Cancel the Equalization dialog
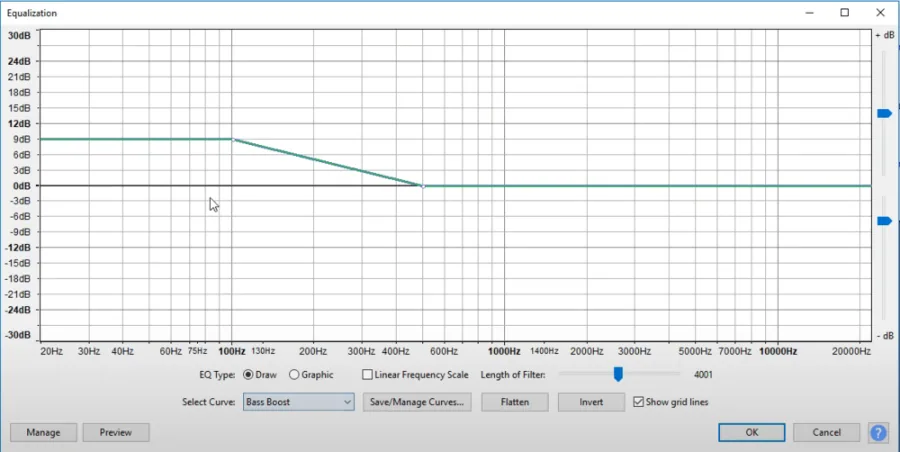This screenshot has width=900, height=452. 827,432
